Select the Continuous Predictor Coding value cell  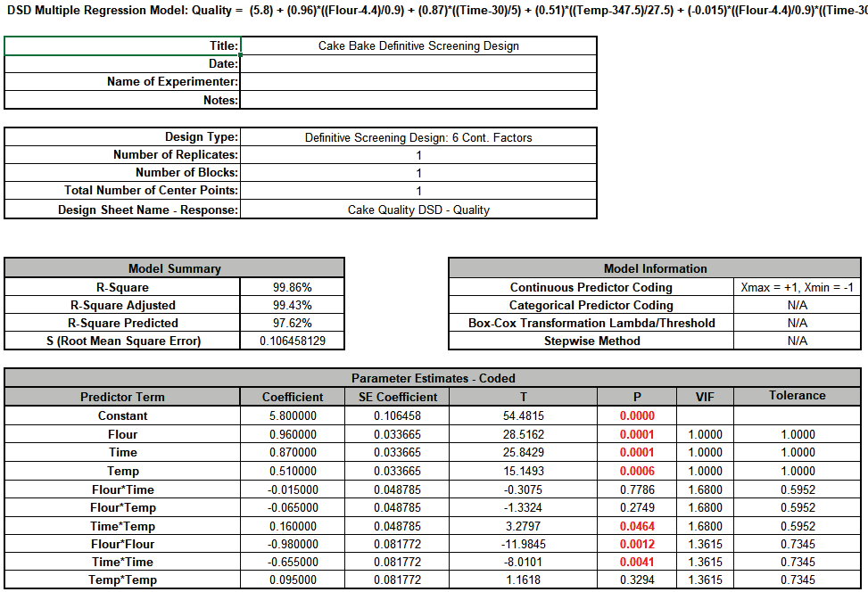pos(798,286)
